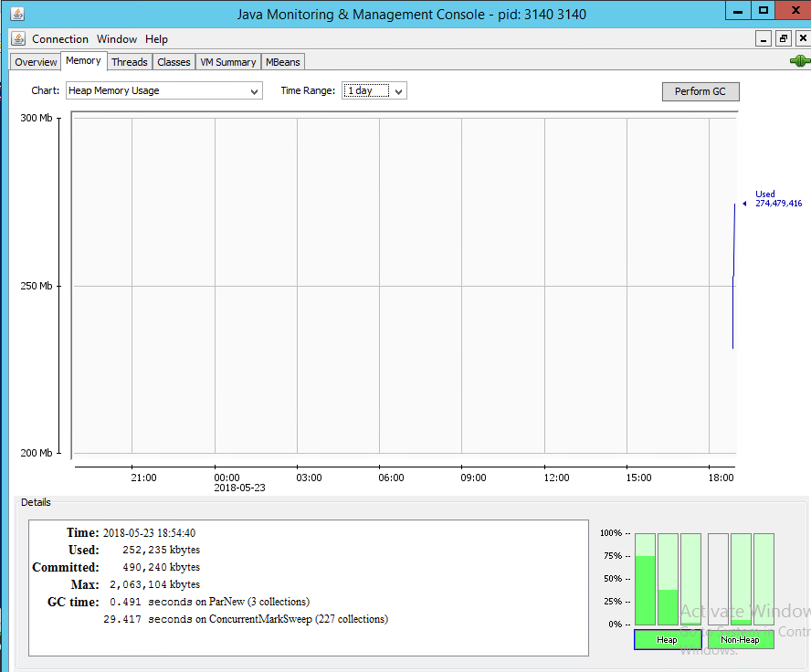
Task: Click the Perform GC button
Action: click(x=700, y=91)
